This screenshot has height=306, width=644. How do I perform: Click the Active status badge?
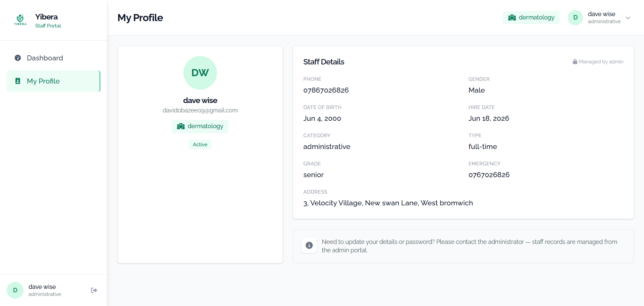(200, 145)
